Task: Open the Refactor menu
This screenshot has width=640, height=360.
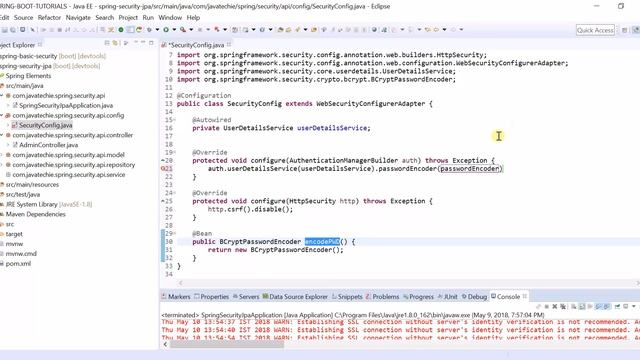Action: pyautogui.click(x=49, y=18)
